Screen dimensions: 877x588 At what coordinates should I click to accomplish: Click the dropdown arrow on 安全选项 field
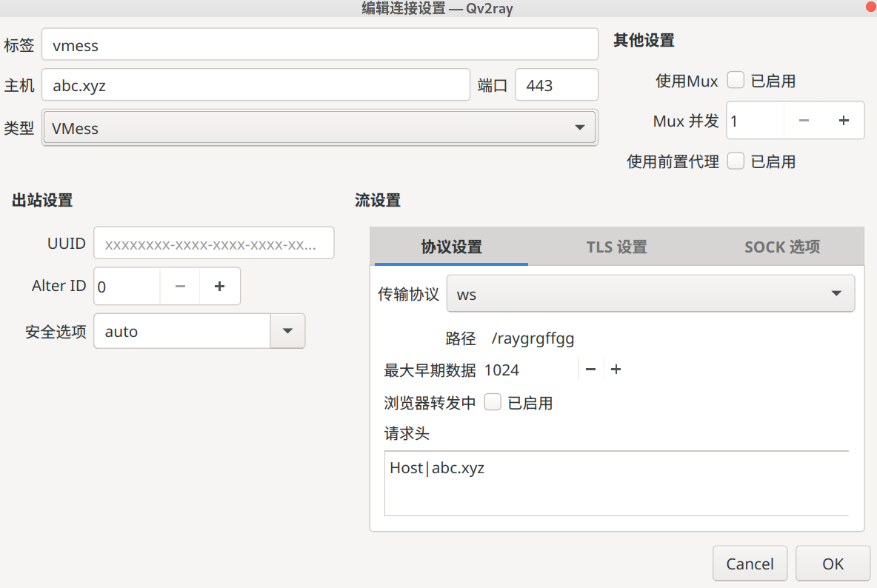pos(287,331)
